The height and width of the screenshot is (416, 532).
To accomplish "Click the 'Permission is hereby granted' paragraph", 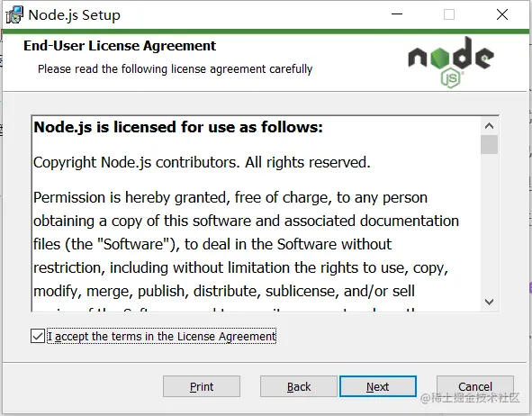I will pyautogui.click(x=246, y=244).
